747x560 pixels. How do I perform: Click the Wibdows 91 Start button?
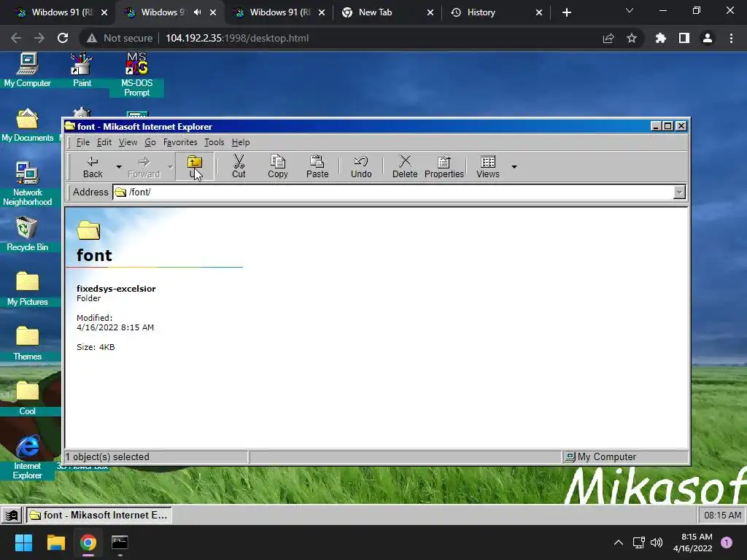(12, 516)
